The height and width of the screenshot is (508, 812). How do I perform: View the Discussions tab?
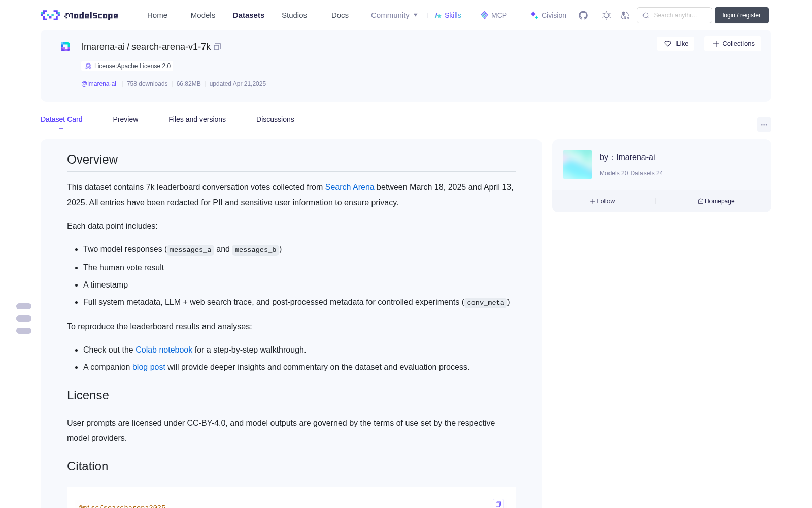(275, 119)
